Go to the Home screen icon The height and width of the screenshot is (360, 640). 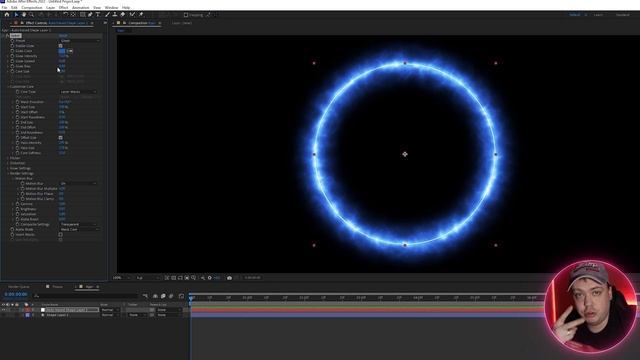pos(7,15)
